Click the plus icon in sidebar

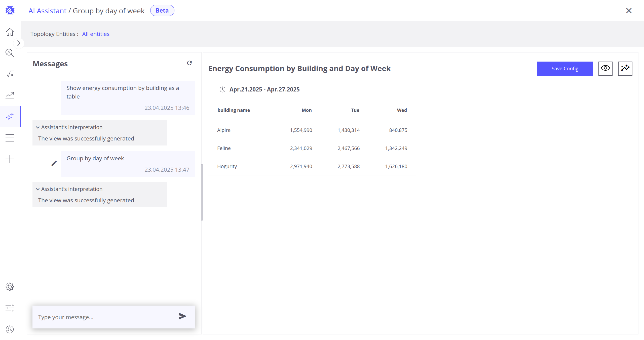pyautogui.click(x=10, y=159)
